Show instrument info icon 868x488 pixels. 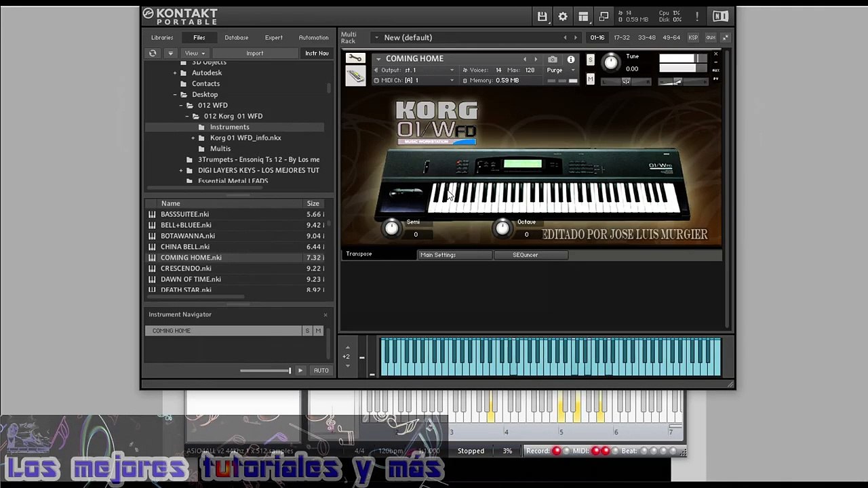point(571,60)
